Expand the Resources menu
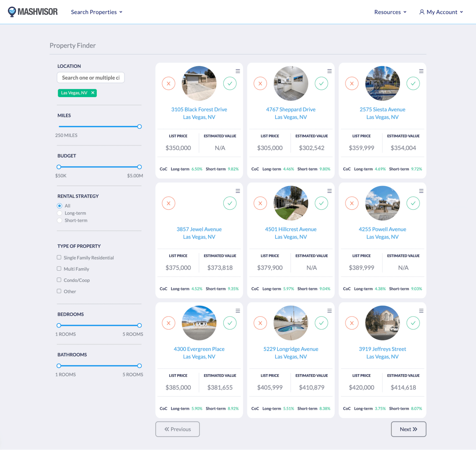The height and width of the screenshot is (450, 476). [x=390, y=12]
